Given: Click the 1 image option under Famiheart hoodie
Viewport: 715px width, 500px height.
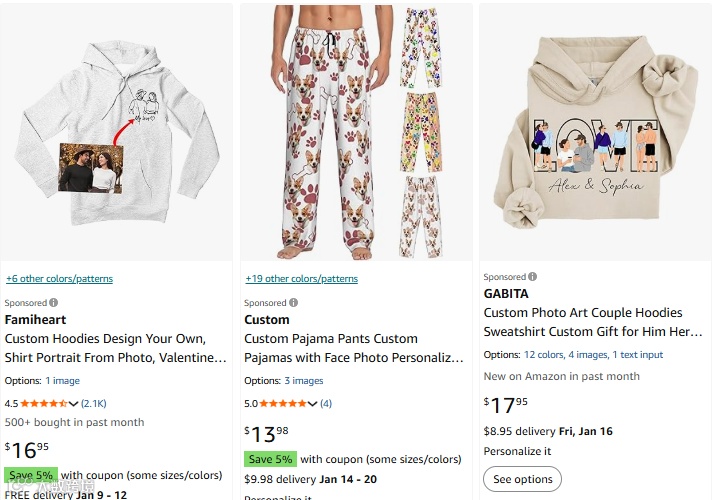Looking at the screenshot, I should pyautogui.click(x=63, y=381).
